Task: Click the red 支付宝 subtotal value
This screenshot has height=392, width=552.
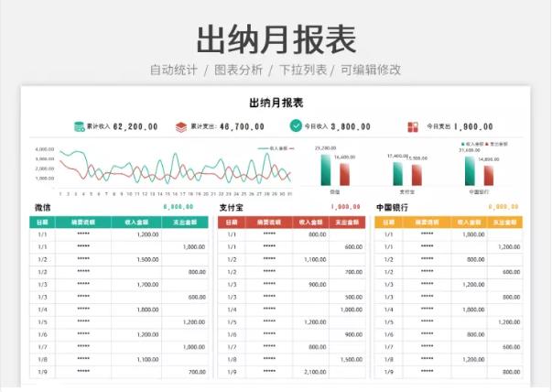Action: 345,207
